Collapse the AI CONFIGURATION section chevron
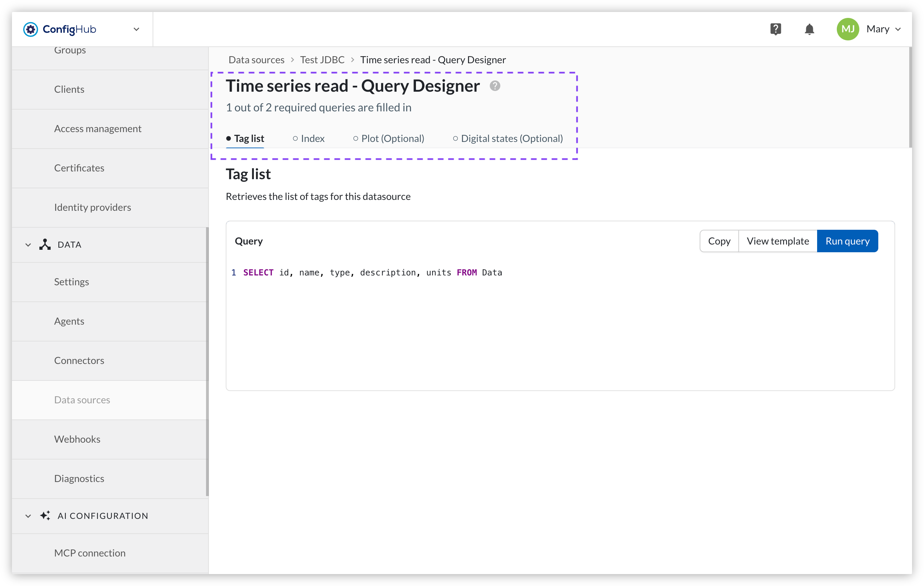This screenshot has height=586, width=924. tap(28, 516)
